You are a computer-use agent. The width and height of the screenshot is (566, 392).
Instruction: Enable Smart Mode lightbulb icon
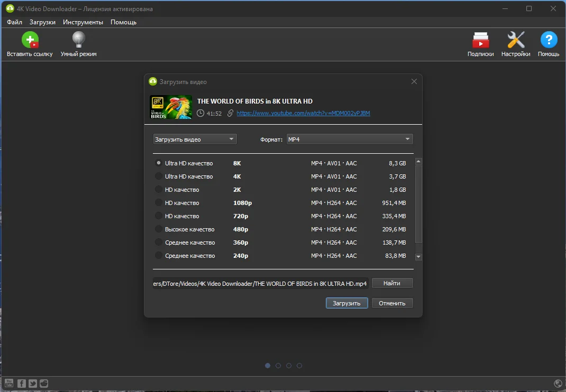(x=78, y=40)
